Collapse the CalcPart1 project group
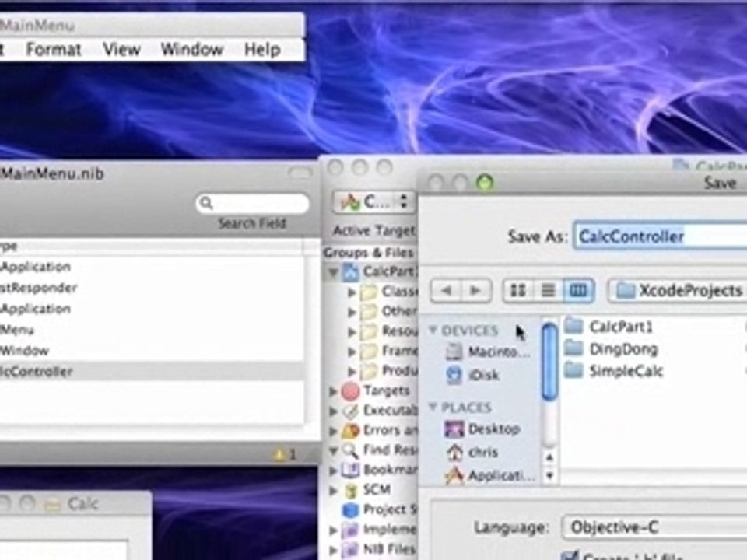 click(x=334, y=272)
